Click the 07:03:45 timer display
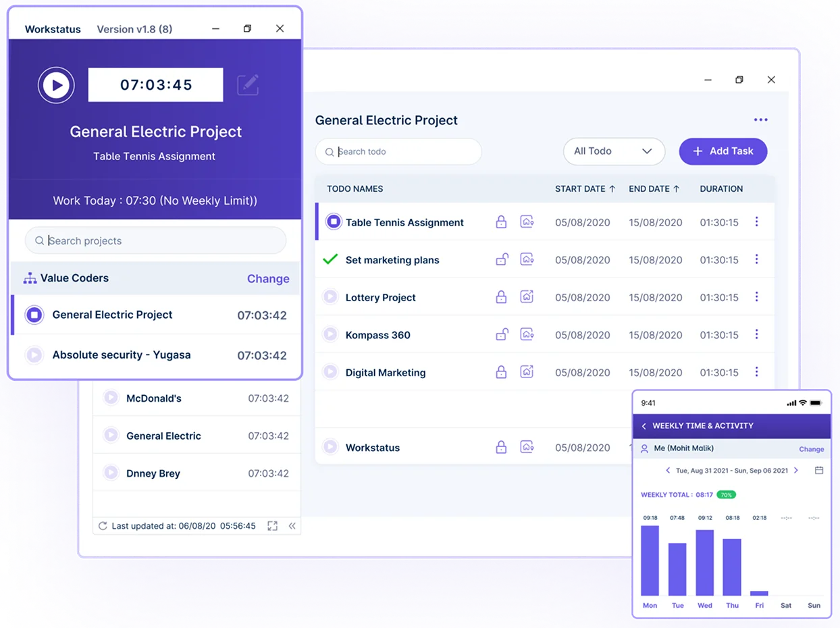This screenshot has width=840, height=628. [x=156, y=85]
